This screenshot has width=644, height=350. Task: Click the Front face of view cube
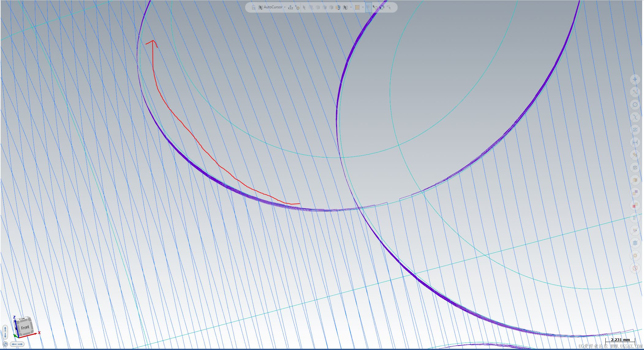25,327
